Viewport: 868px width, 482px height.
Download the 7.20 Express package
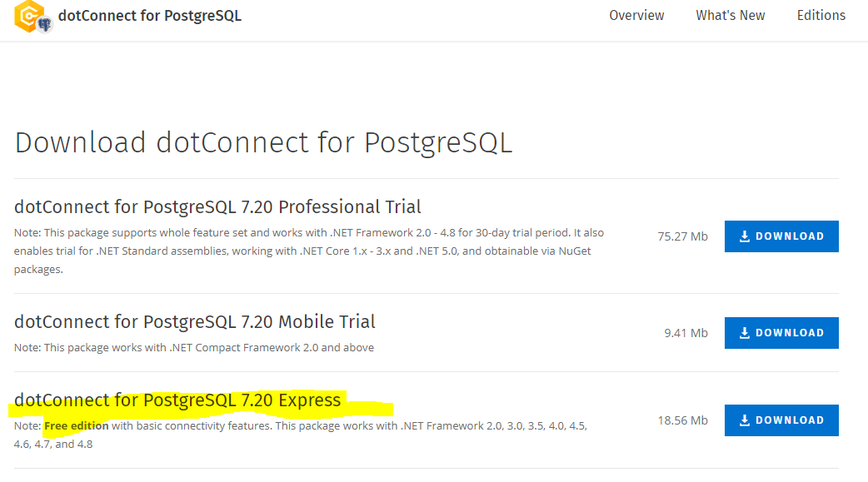pyautogui.click(x=781, y=420)
